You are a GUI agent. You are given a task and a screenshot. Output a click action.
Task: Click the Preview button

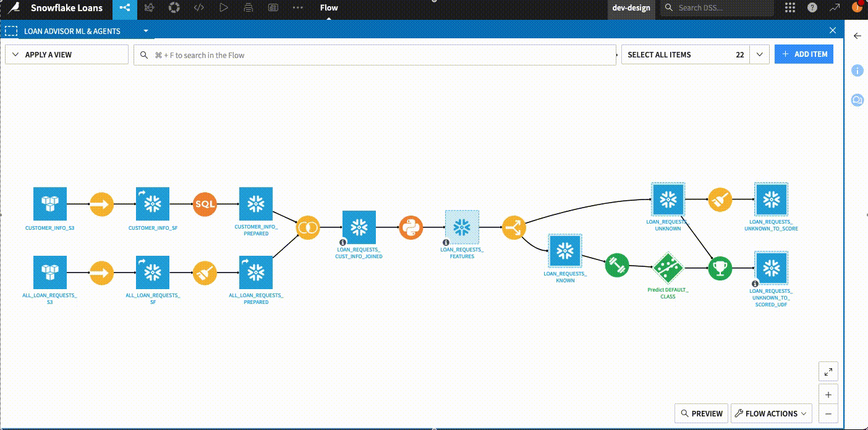point(701,413)
